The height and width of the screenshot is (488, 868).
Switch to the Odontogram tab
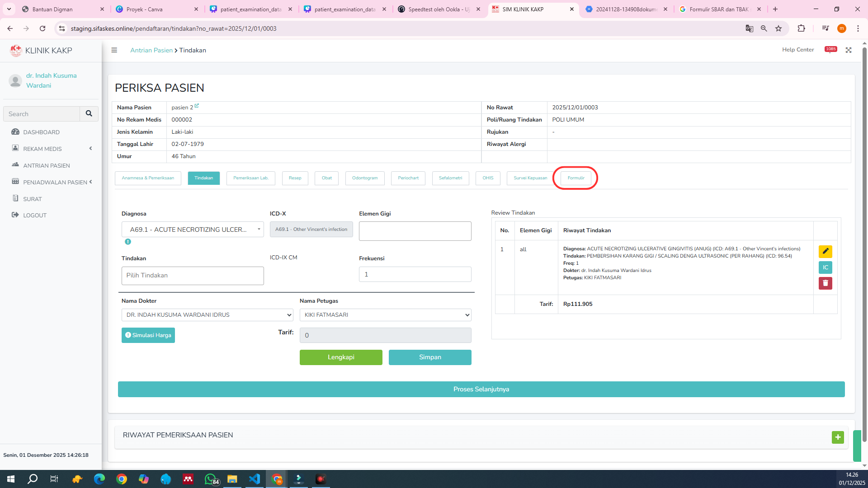364,178
